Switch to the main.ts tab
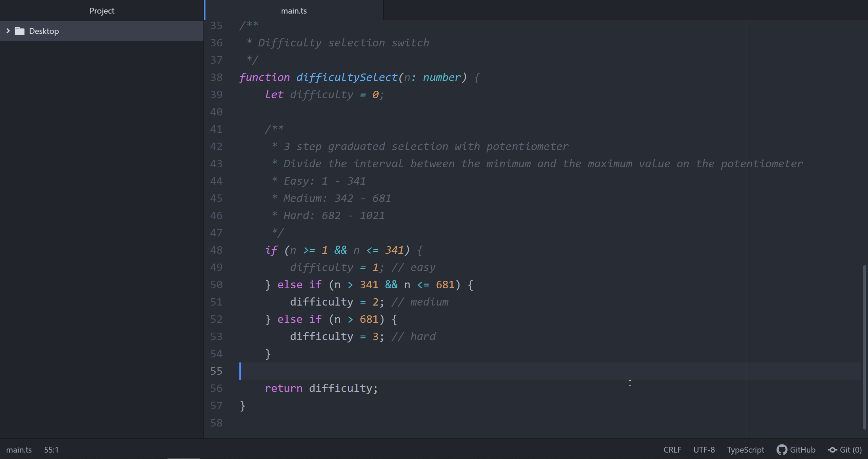The height and width of the screenshot is (459, 868). click(294, 11)
